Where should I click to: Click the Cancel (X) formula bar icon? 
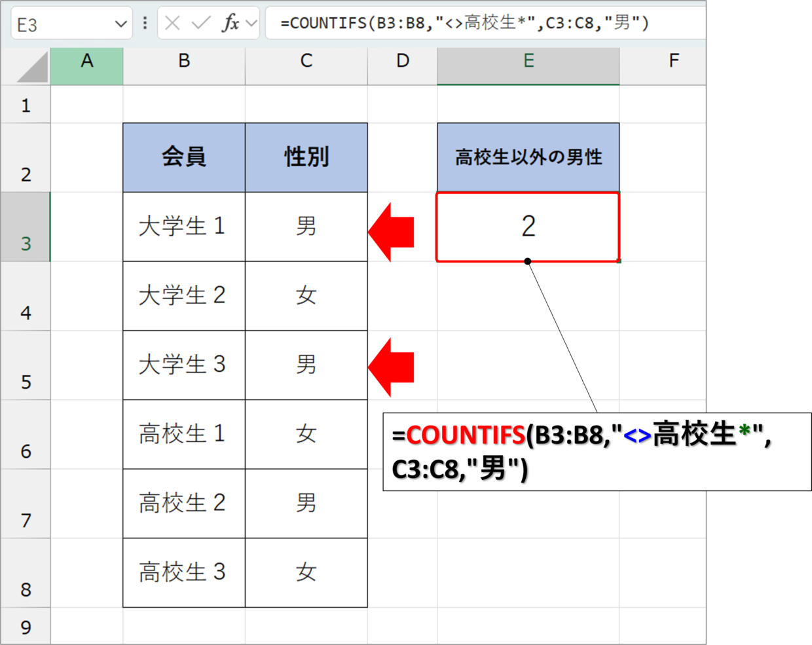pos(172,24)
